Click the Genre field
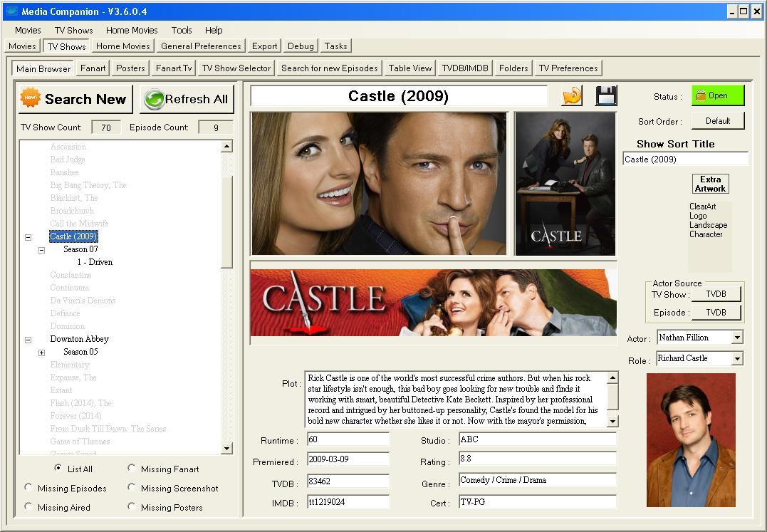This screenshot has height=532, width=767. coord(538,480)
